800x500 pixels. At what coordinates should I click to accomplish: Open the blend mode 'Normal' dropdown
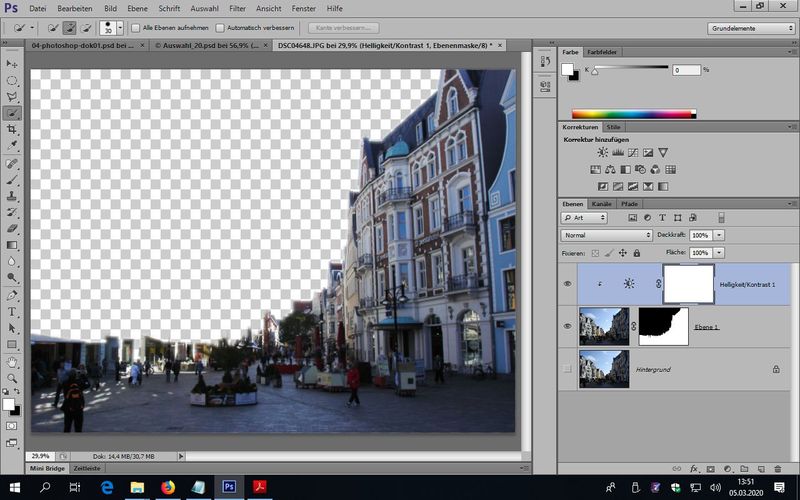pyautogui.click(x=607, y=235)
